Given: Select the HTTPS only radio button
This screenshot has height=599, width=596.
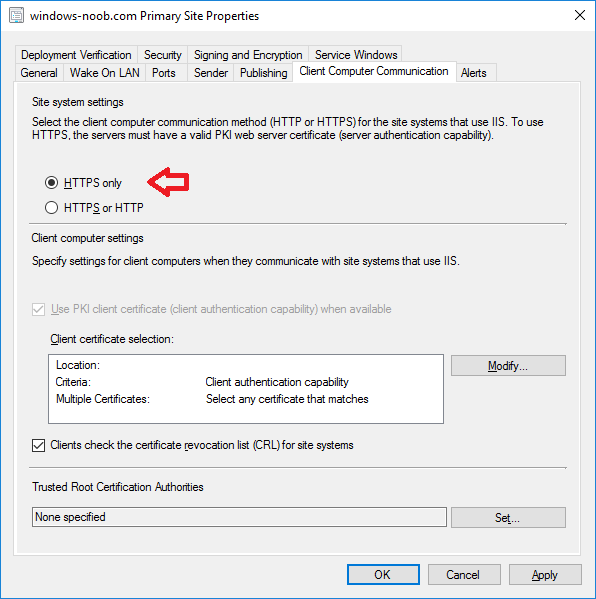Looking at the screenshot, I should tap(52, 183).
